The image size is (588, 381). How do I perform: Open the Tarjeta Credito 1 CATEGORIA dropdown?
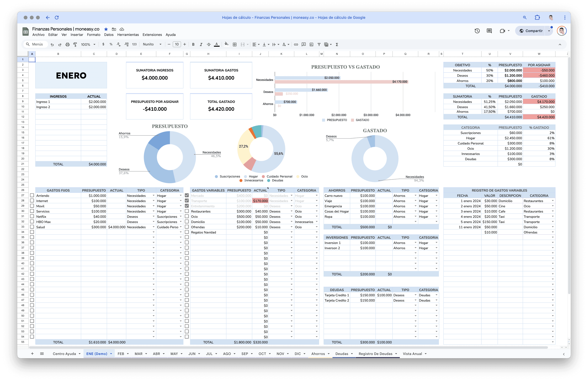436,295
